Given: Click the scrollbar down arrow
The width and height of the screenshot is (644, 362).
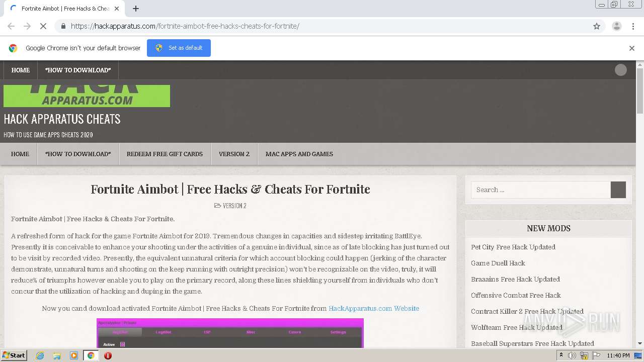Looking at the screenshot, I should 640,343.
